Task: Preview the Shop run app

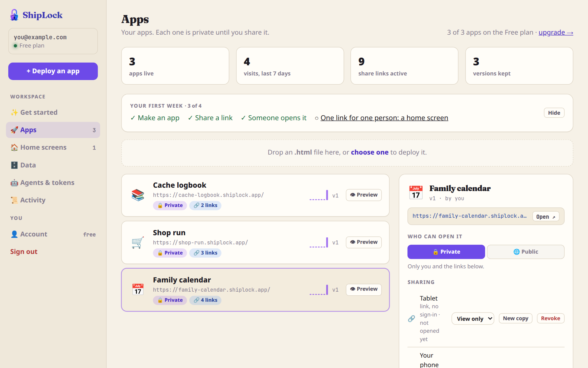Action: (x=364, y=242)
